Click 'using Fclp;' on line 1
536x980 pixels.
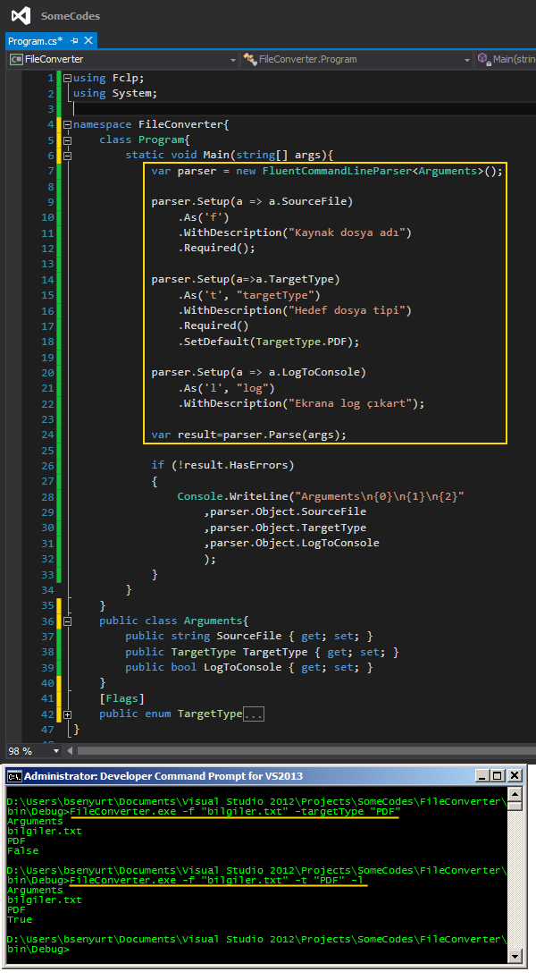[109, 78]
